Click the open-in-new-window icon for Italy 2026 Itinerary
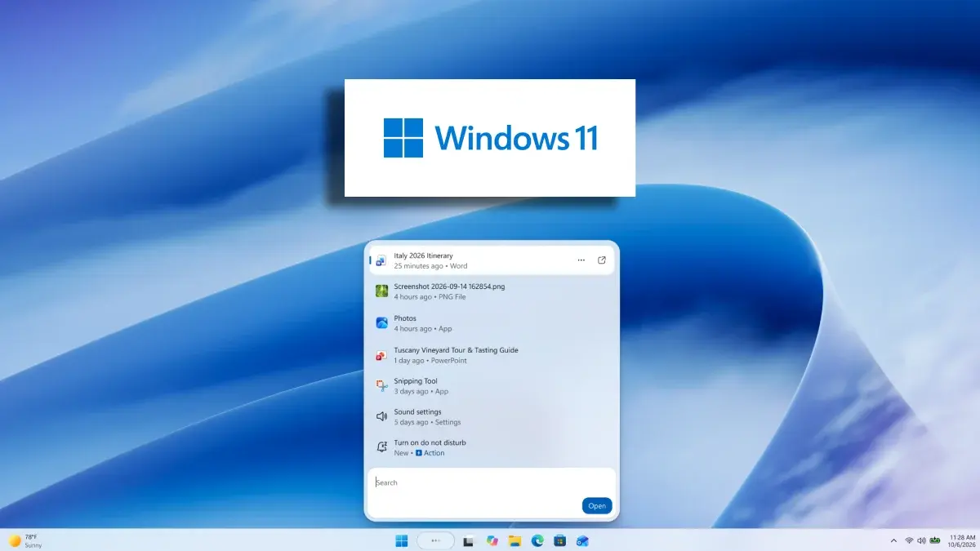This screenshot has height=551, width=980. pos(602,260)
